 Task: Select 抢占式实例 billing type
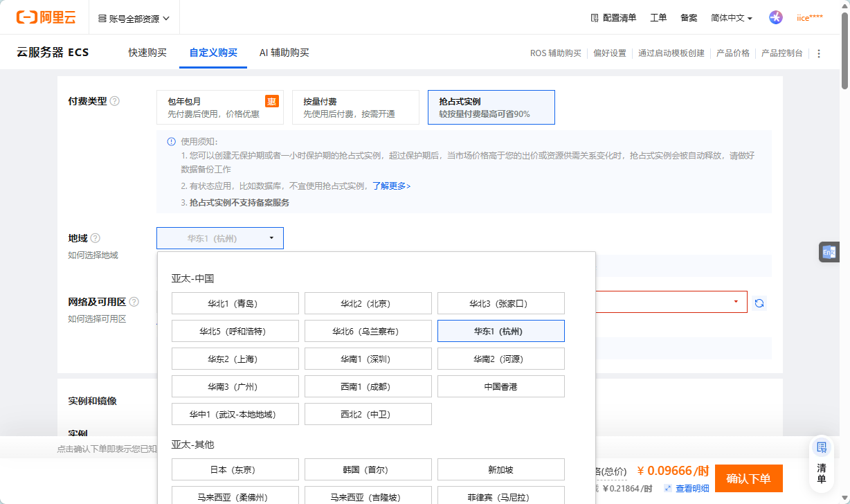(491, 107)
